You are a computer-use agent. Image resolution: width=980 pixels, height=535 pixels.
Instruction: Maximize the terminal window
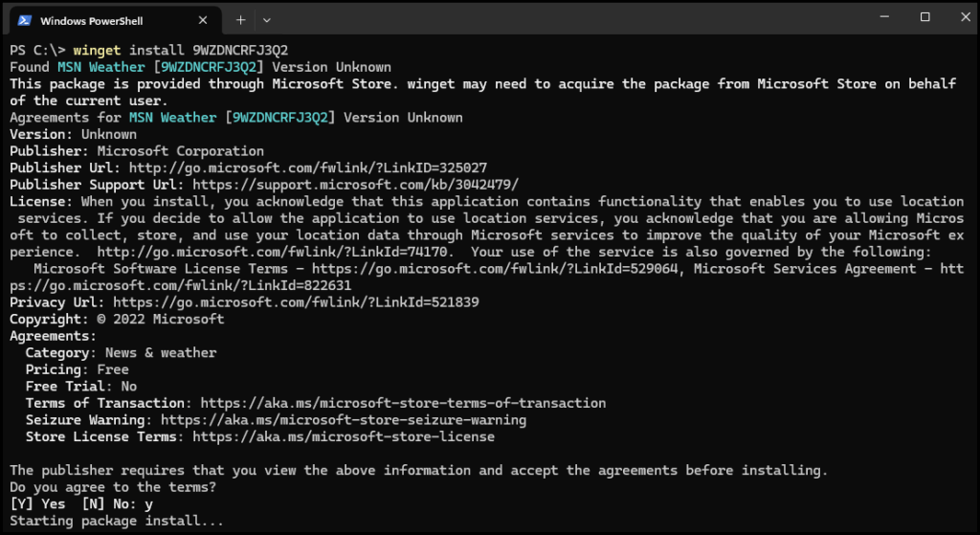[x=924, y=17]
